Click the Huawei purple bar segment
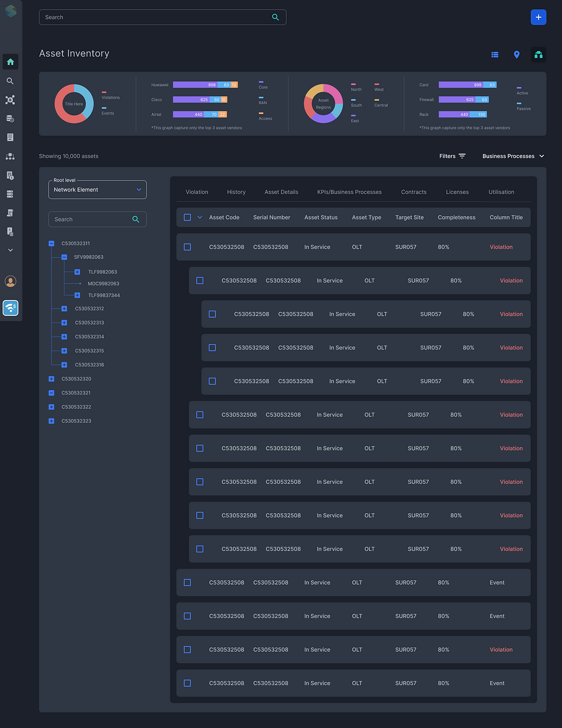 [x=196, y=85]
